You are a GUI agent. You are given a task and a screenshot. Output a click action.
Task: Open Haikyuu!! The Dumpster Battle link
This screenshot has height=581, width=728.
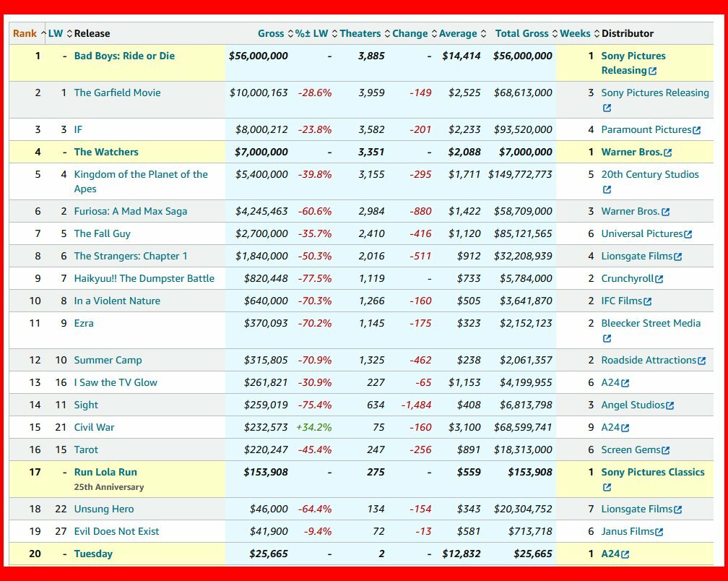[144, 278]
